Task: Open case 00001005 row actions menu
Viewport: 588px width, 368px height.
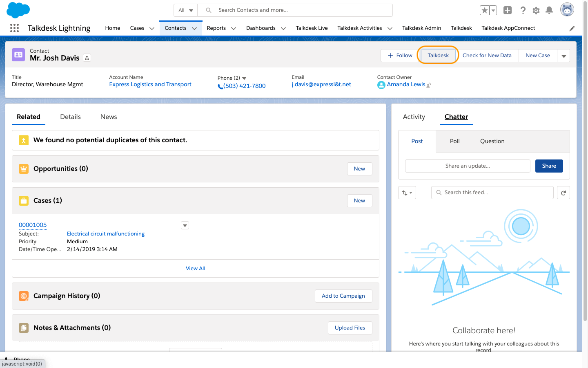Action: 185,225
